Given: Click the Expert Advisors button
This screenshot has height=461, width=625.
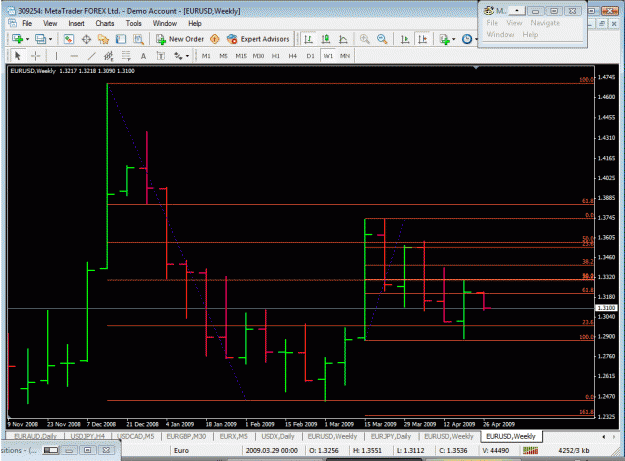Looking at the screenshot, I should click(258, 39).
